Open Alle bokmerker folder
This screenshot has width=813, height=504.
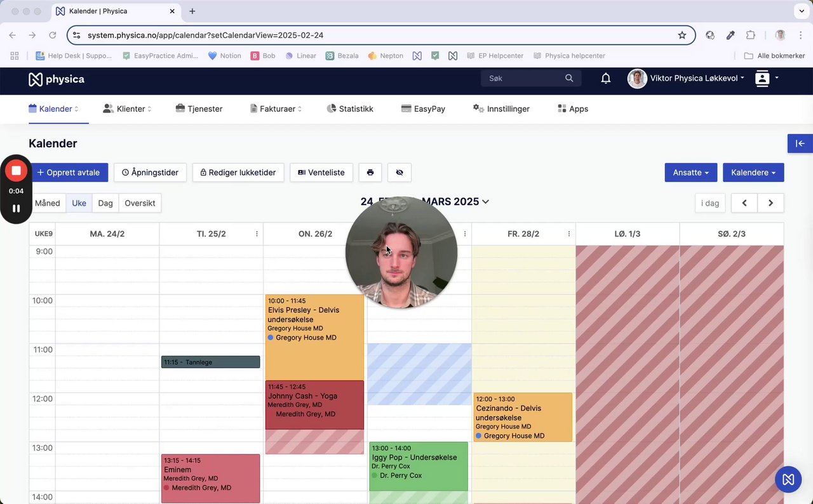[x=774, y=56]
